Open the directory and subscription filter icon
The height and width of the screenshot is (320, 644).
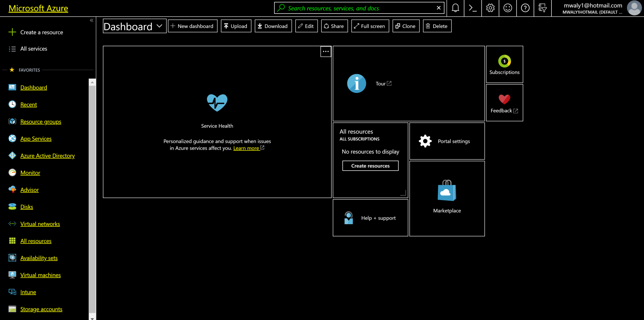(x=542, y=8)
